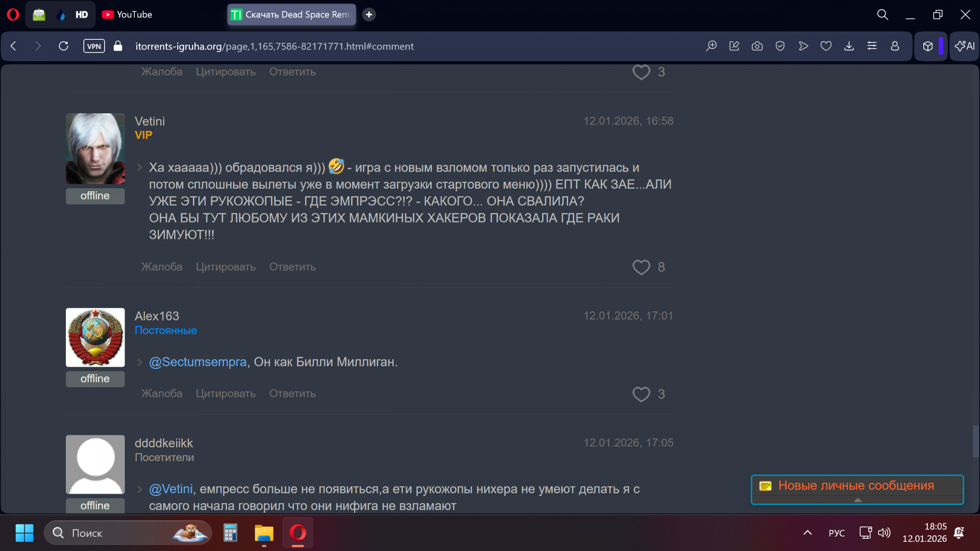Viewport: 980px width, 551px height.
Task: Like Alex163's comment with heart icon
Action: 641,394
